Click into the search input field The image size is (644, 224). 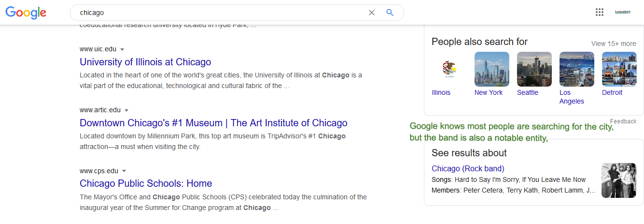pos(217,13)
